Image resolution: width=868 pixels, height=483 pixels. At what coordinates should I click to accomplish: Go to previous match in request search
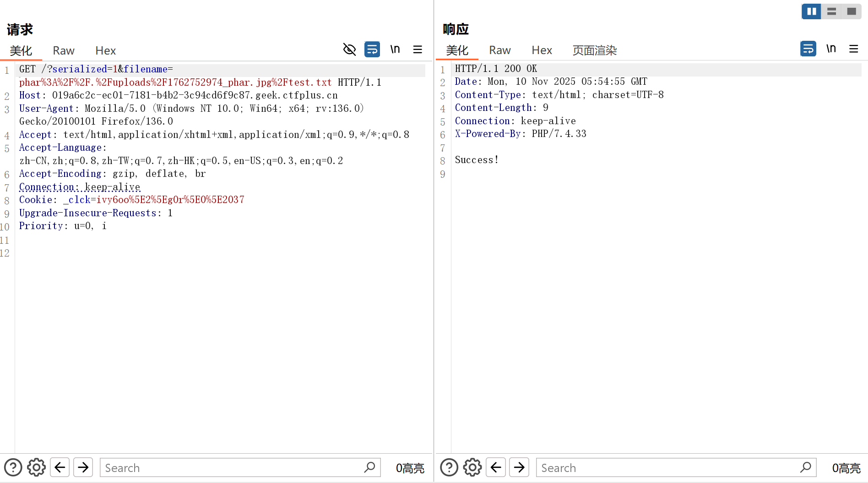[x=60, y=467]
